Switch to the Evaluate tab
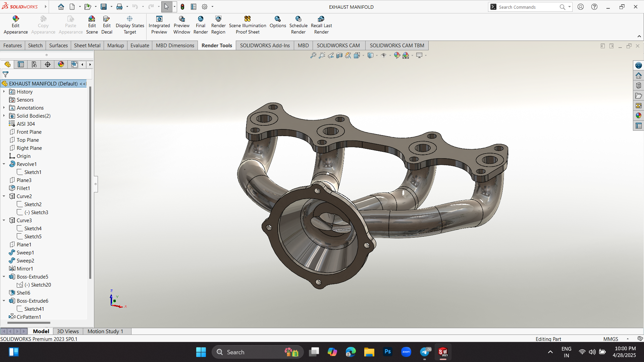The width and height of the screenshot is (644, 362). tap(140, 45)
